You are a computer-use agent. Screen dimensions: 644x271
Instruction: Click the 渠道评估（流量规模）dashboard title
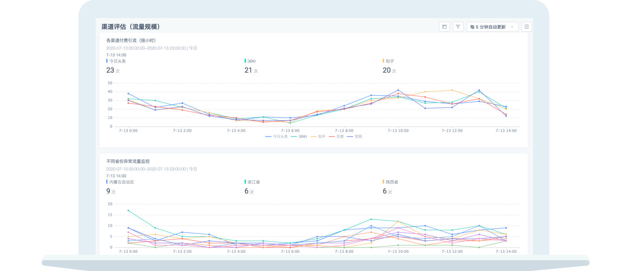click(131, 27)
